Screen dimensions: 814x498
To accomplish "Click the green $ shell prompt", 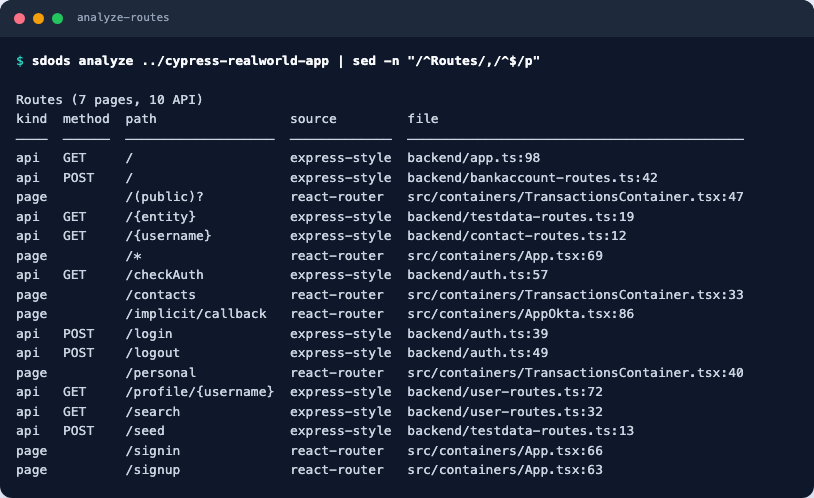I will [x=20, y=61].
